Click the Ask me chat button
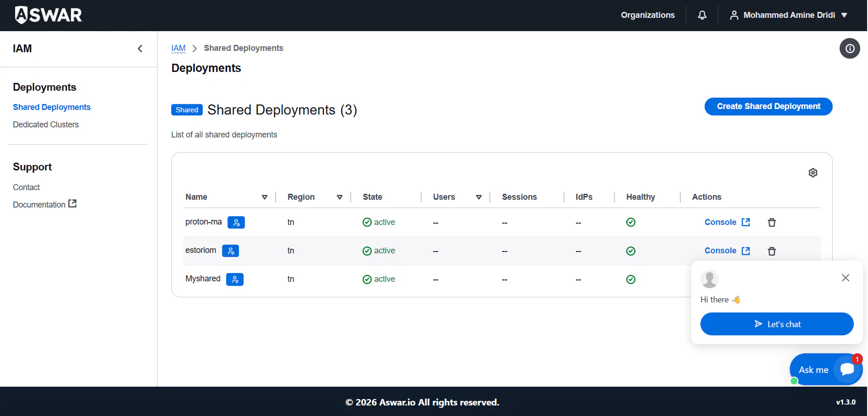 pyautogui.click(x=826, y=369)
